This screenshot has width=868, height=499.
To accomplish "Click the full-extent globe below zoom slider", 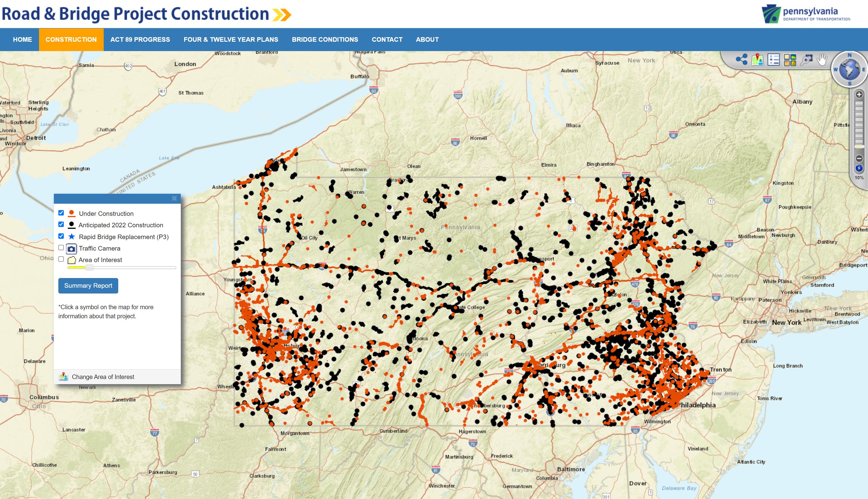I will (859, 168).
